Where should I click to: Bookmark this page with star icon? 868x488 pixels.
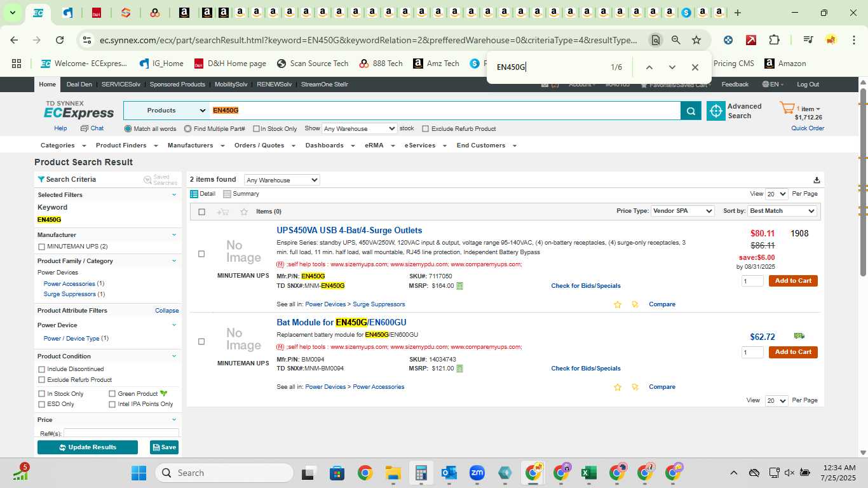point(696,40)
